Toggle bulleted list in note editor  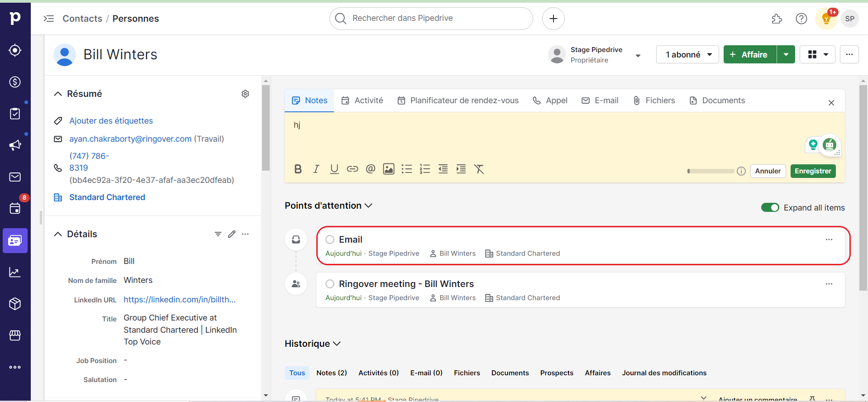coord(407,169)
